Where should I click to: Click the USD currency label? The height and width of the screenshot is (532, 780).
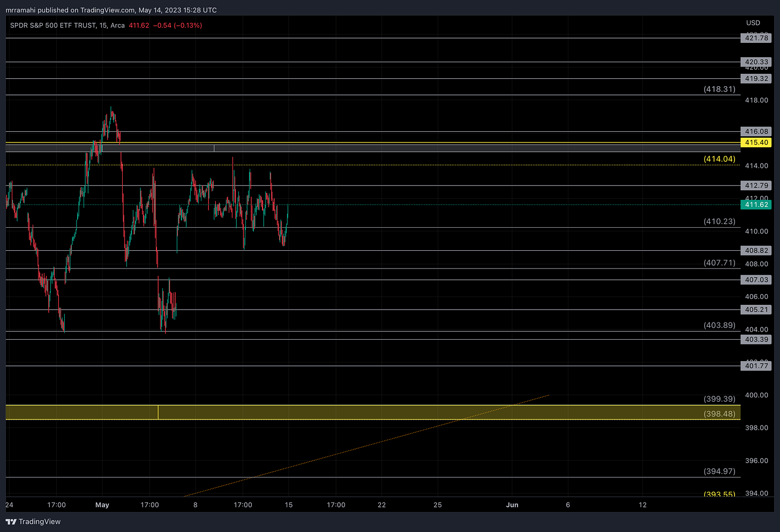pyautogui.click(x=753, y=23)
